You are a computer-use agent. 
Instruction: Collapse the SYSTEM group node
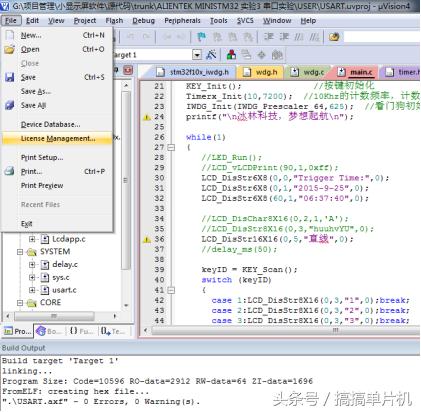click(20, 252)
